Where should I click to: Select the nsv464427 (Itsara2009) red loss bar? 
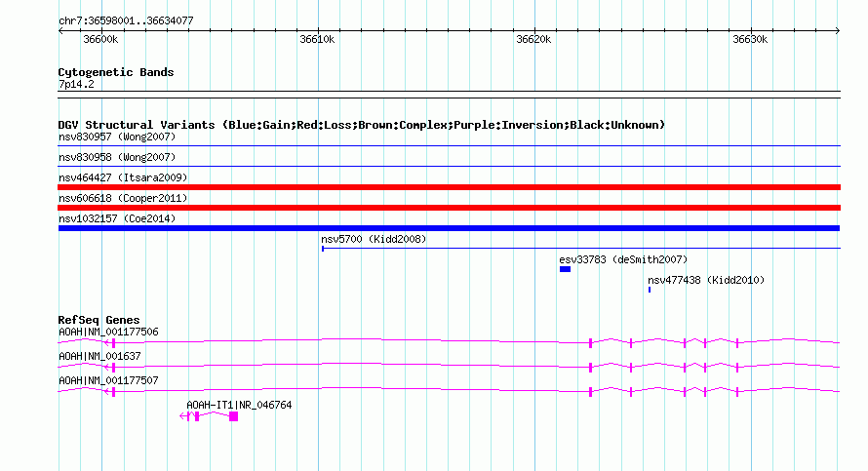449,187
